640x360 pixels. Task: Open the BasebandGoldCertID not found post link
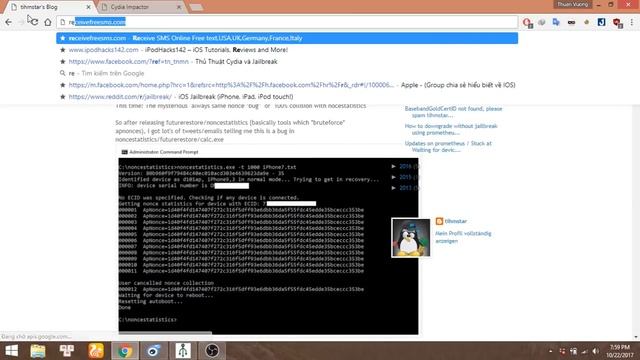453,112
